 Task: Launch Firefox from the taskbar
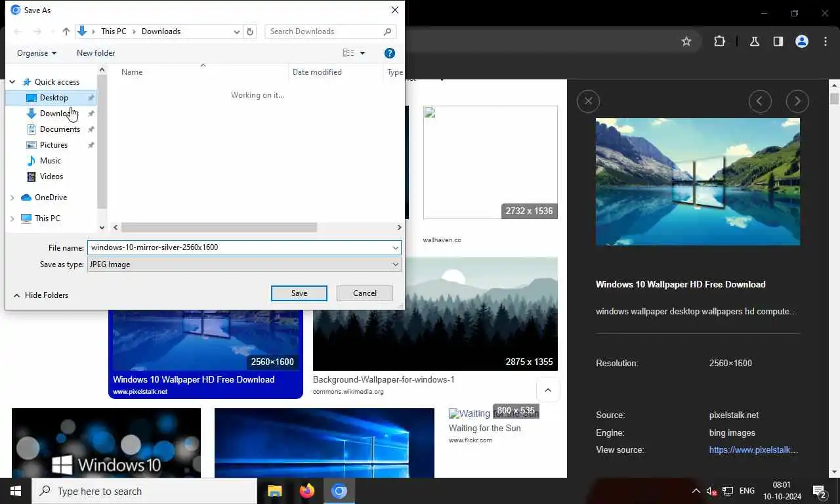pyautogui.click(x=306, y=491)
